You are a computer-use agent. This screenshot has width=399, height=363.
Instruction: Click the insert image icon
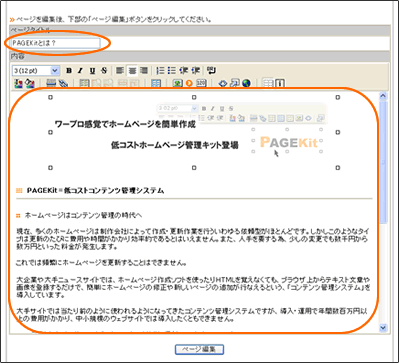tap(177, 83)
